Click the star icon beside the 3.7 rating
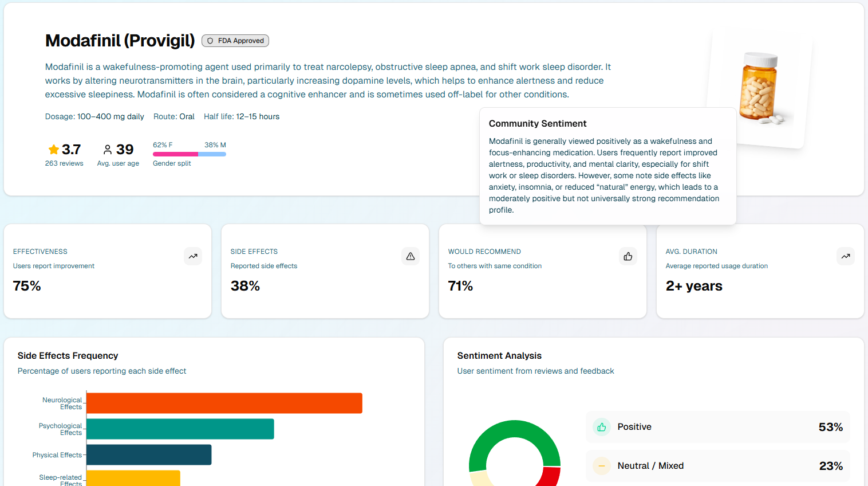868x486 pixels. [x=53, y=148]
